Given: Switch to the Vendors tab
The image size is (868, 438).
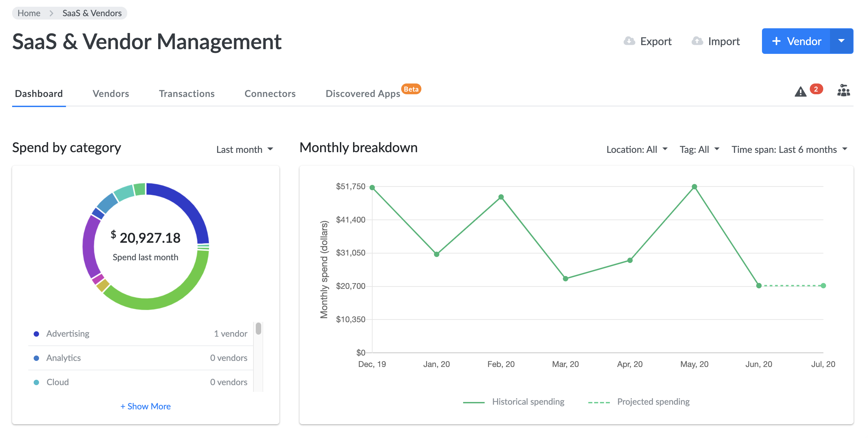Looking at the screenshot, I should pyautogui.click(x=110, y=93).
